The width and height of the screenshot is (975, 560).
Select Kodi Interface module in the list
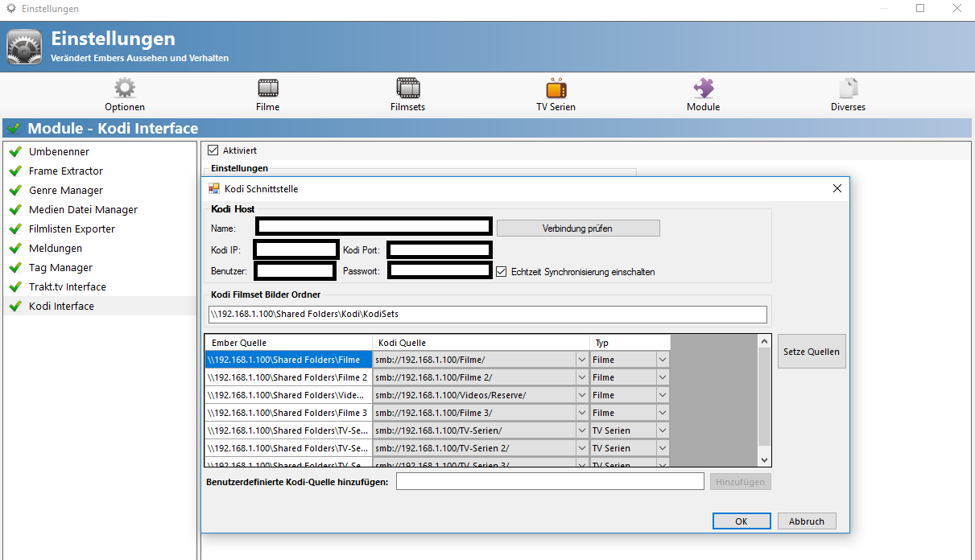100,306
